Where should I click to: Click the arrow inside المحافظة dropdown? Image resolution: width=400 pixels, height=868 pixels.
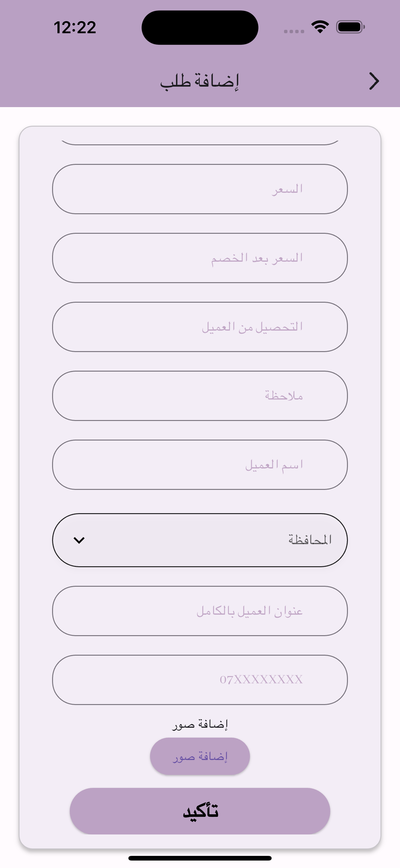pyautogui.click(x=79, y=540)
